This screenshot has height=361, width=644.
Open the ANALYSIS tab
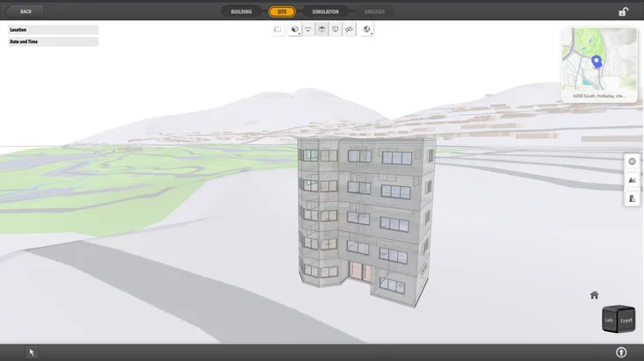click(374, 11)
